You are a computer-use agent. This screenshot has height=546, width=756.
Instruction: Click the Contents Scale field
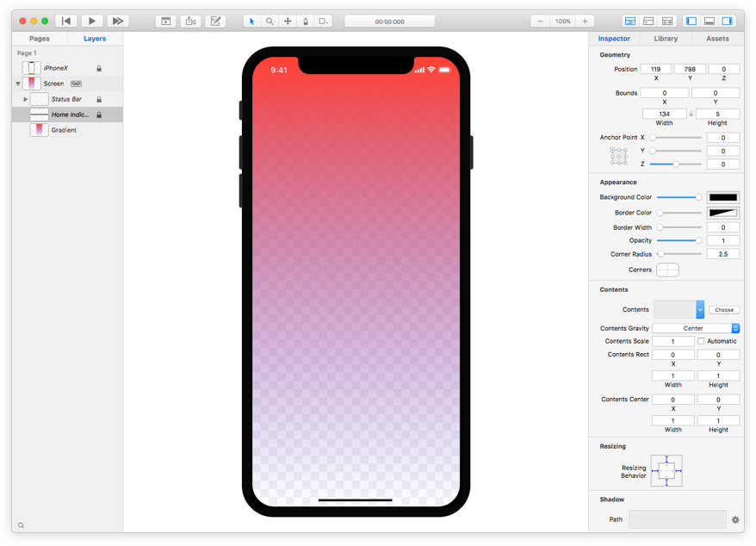(x=672, y=341)
